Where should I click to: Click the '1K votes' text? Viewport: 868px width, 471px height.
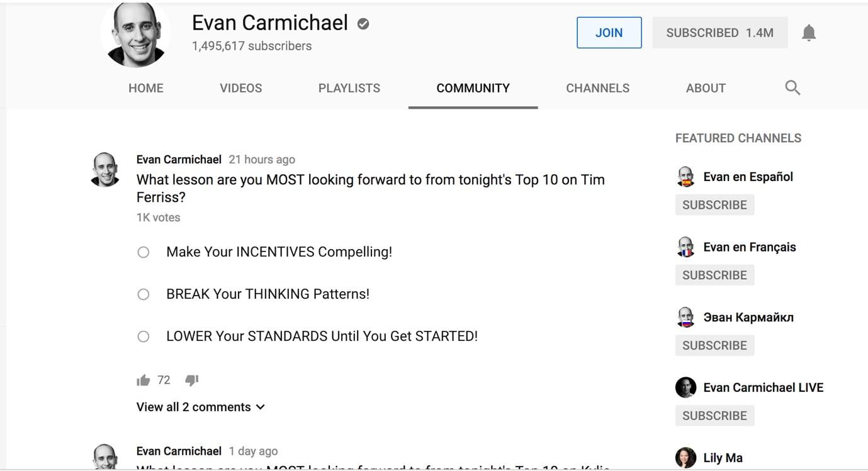[159, 218]
